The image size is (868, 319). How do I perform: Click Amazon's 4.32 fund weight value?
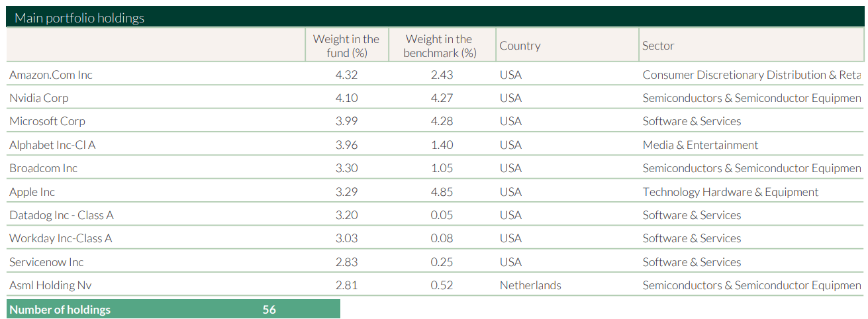[346, 75]
